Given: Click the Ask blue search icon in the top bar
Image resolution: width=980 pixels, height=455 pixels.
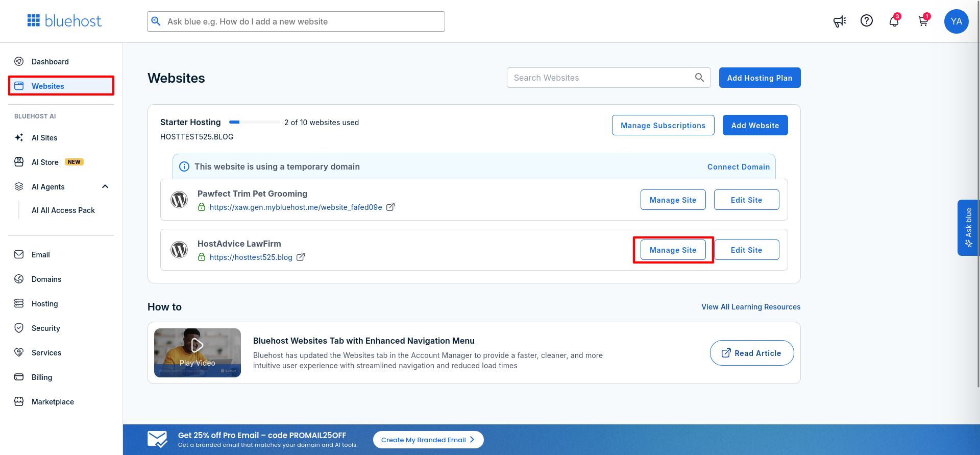Looking at the screenshot, I should point(156,21).
